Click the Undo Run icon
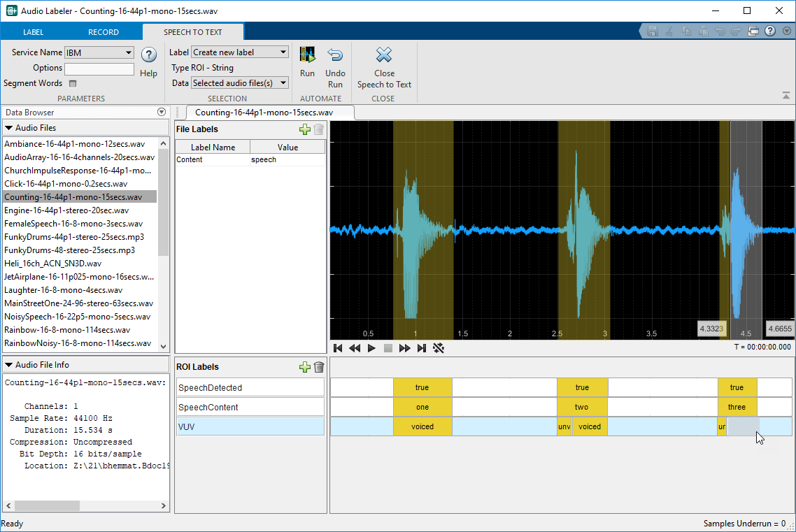Viewport: 796px width, 532px height. coord(335,56)
